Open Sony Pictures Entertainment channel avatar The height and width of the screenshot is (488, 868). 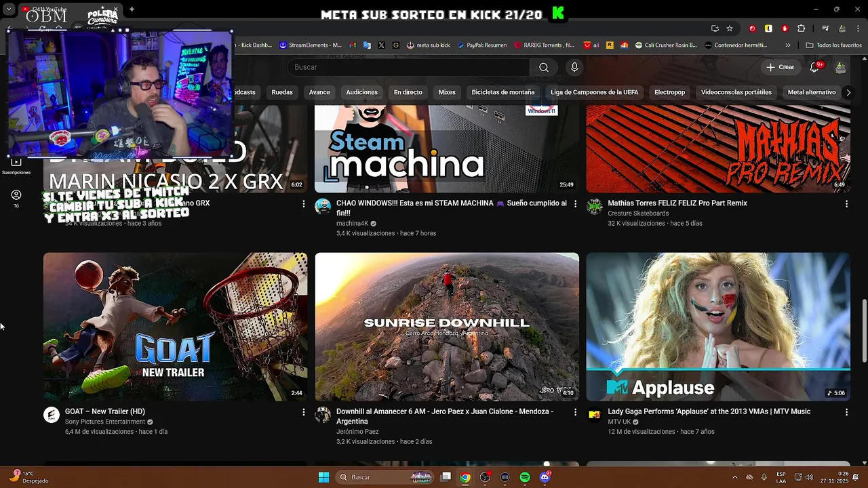(x=52, y=415)
